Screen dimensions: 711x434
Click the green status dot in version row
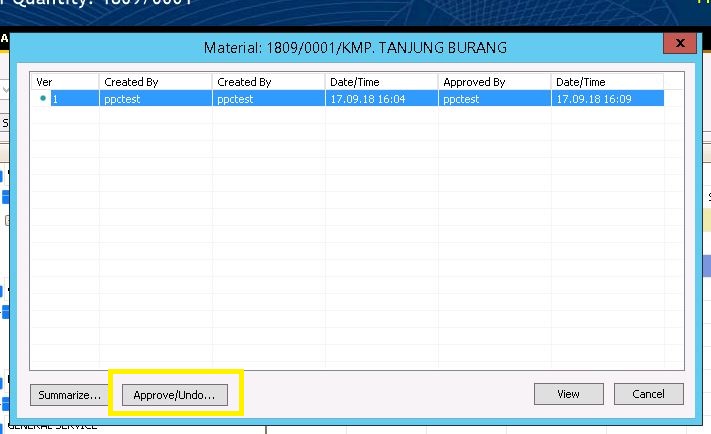tap(42, 99)
